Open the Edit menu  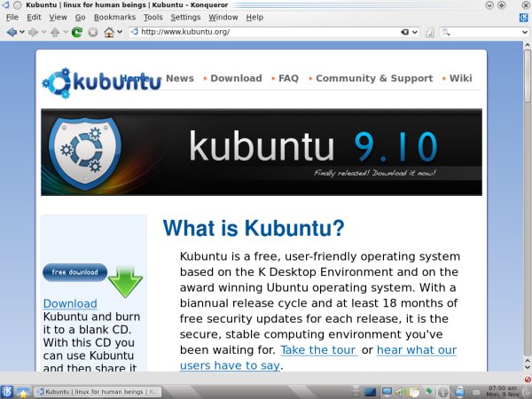click(x=34, y=18)
